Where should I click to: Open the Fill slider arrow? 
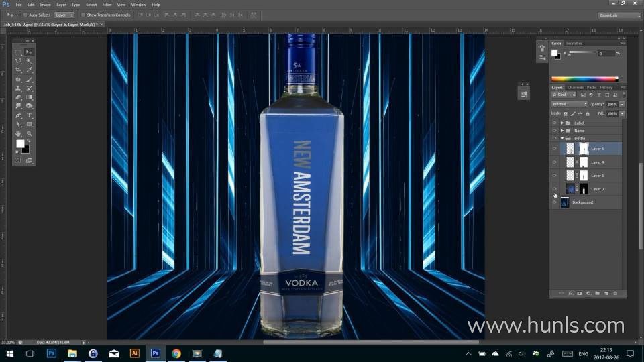[623, 114]
